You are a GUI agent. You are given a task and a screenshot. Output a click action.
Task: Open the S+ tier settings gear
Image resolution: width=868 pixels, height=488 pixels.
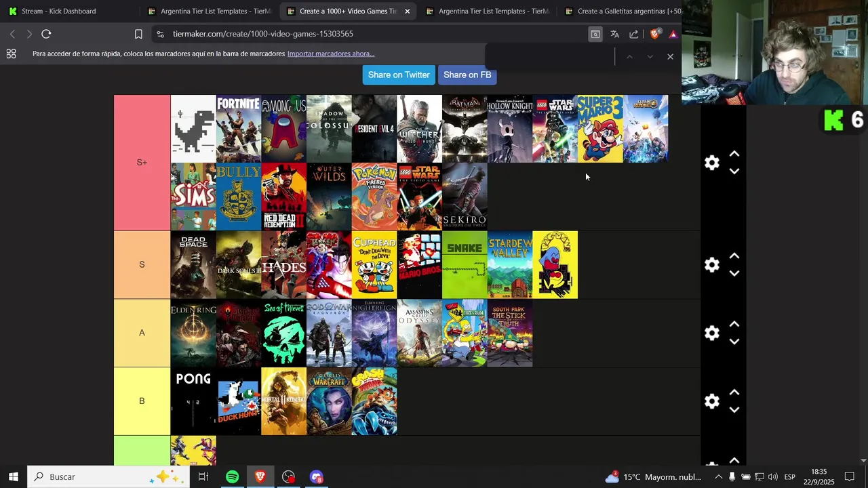tap(711, 163)
